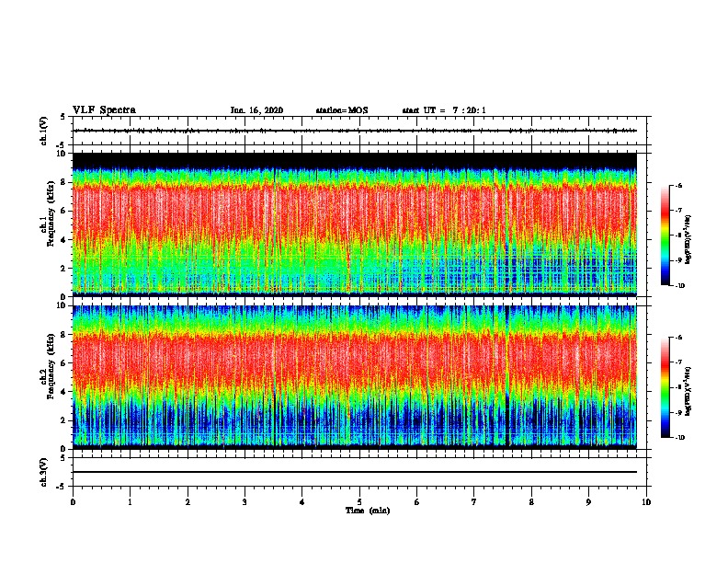Click the ch.2 color bar "log(PSD)" label

[x=688, y=391]
